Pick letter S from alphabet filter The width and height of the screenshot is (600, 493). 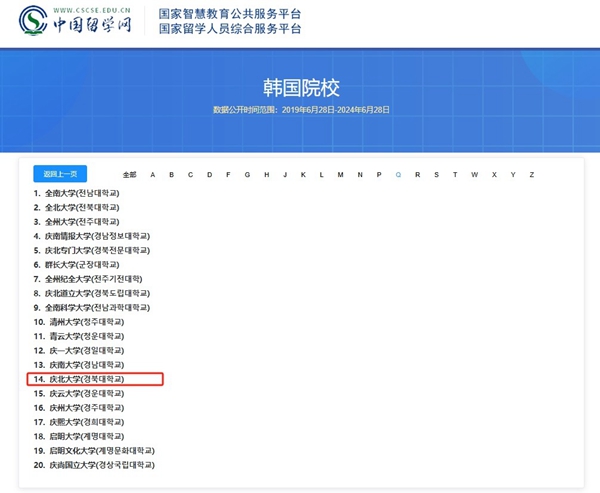click(x=436, y=175)
